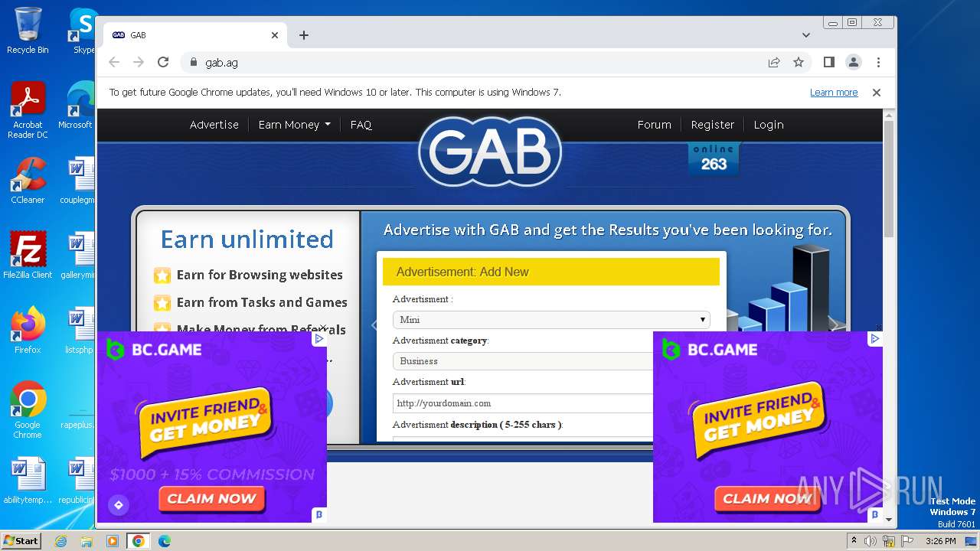
Task: Open Chrome profile avatar
Action: [x=853, y=62]
